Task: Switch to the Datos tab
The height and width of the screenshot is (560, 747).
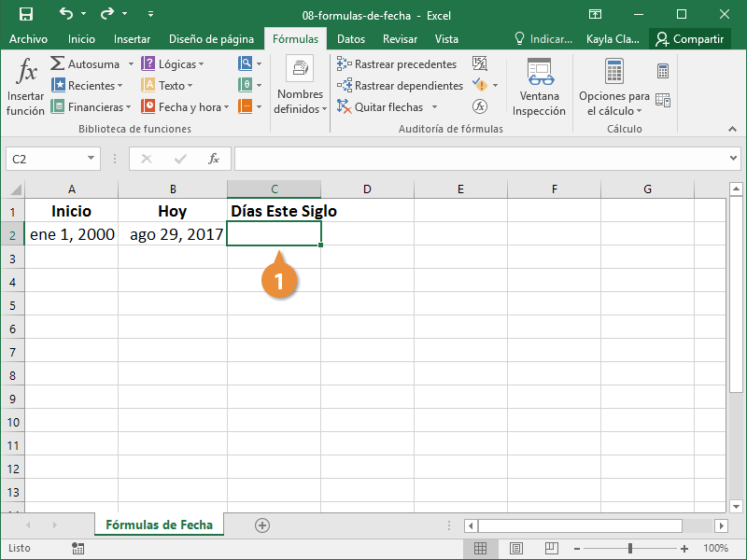Action: click(351, 39)
